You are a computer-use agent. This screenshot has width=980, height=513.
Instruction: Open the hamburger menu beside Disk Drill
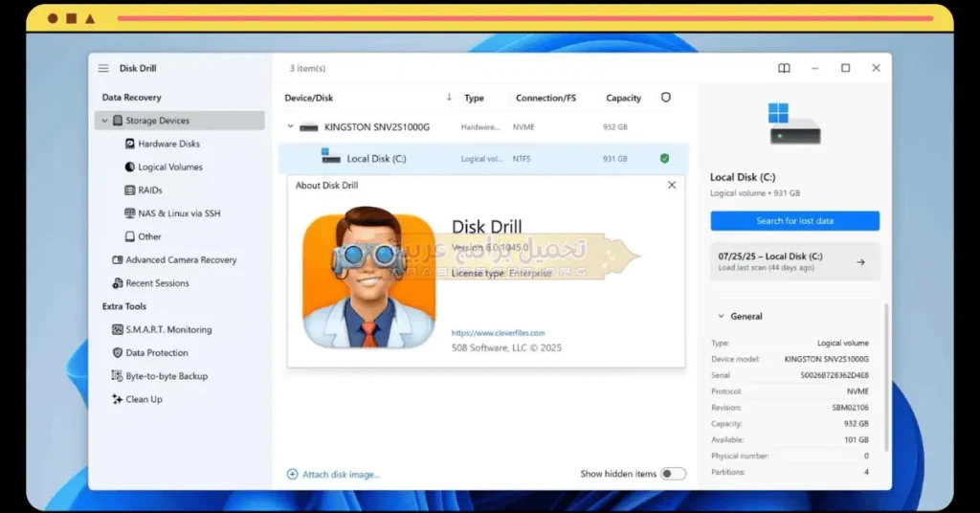pos(103,68)
